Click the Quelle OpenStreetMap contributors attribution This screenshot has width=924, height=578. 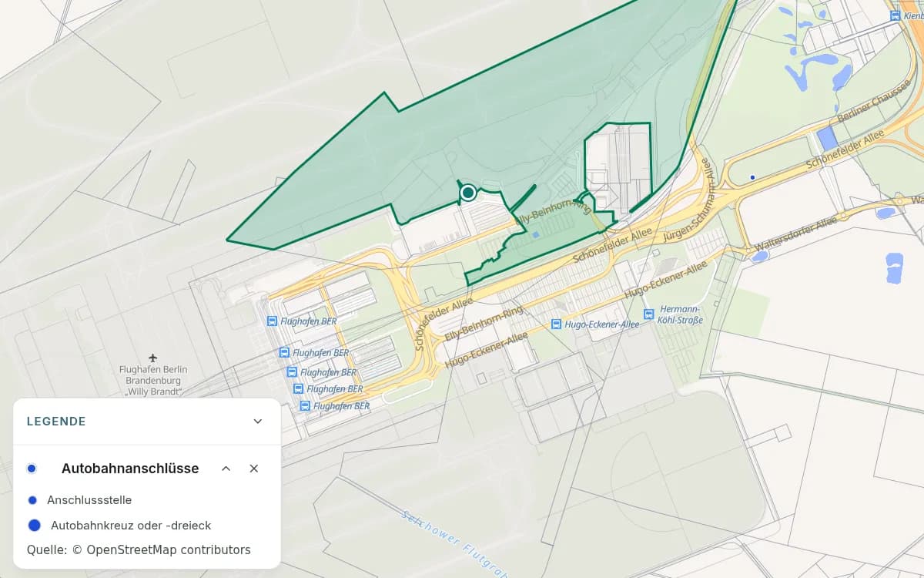pyautogui.click(x=139, y=550)
